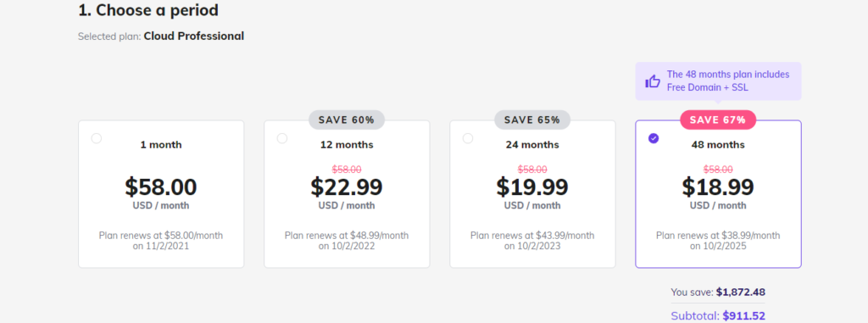Screen dimensions: 868x323
Task: Click the thumbs-up icon in the tooltip
Action: pyautogui.click(x=653, y=81)
